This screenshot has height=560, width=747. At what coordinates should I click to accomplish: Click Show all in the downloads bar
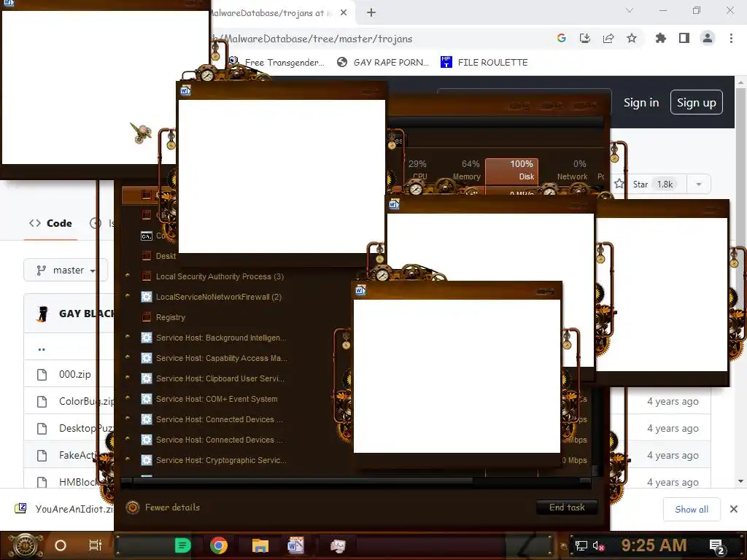point(692,510)
